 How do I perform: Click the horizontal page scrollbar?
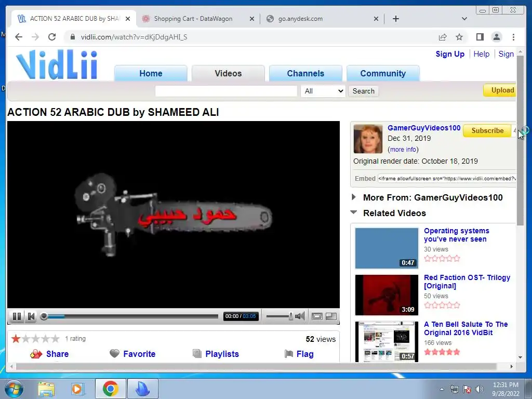(256, 366)
